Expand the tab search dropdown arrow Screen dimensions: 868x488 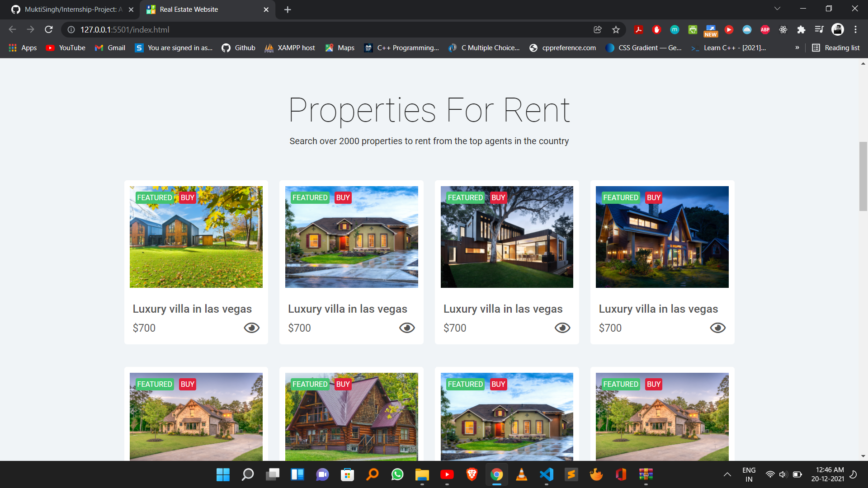(x=777, y=9)
